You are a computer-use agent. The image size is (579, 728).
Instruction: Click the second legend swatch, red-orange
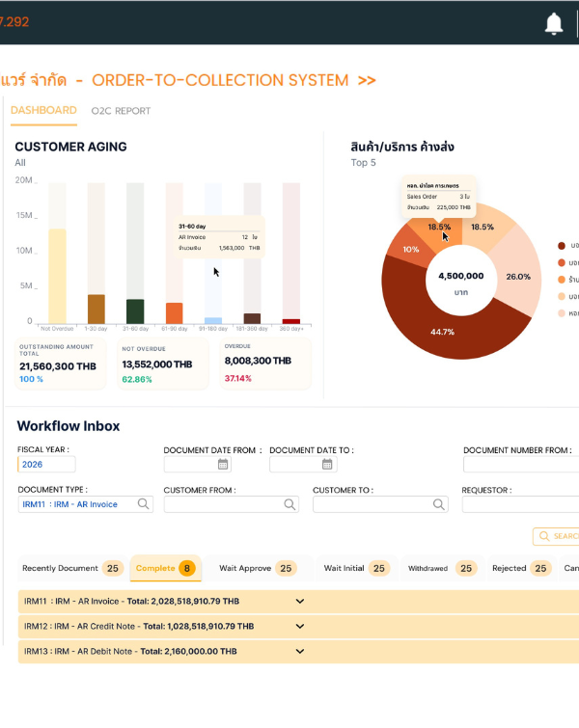click(x=562, y=263)
